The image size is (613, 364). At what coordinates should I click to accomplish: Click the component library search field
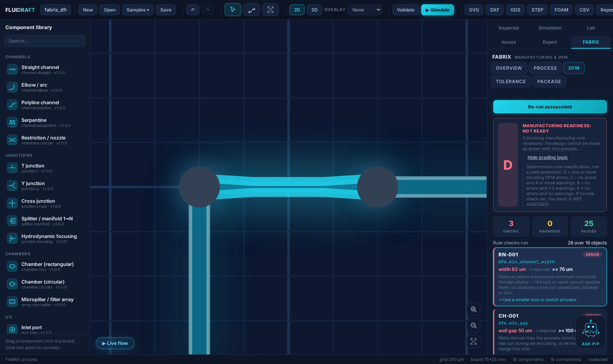[x=45, y=41]
